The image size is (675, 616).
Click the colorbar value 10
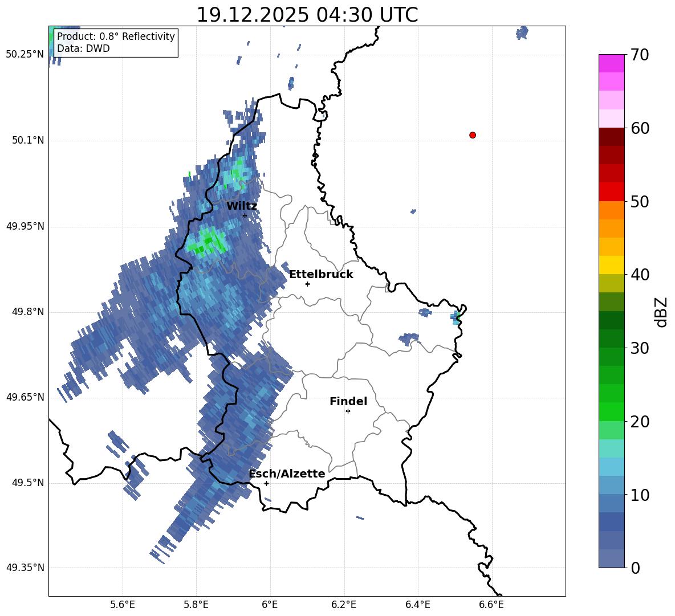click(640, 495)
